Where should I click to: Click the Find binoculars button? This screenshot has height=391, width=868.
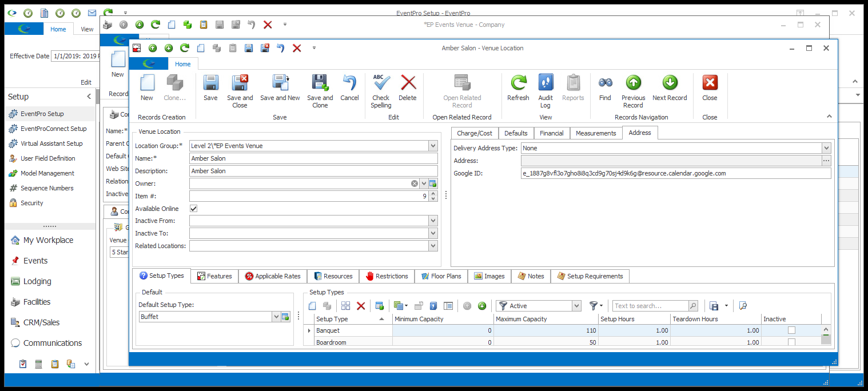tap(605, 88)
